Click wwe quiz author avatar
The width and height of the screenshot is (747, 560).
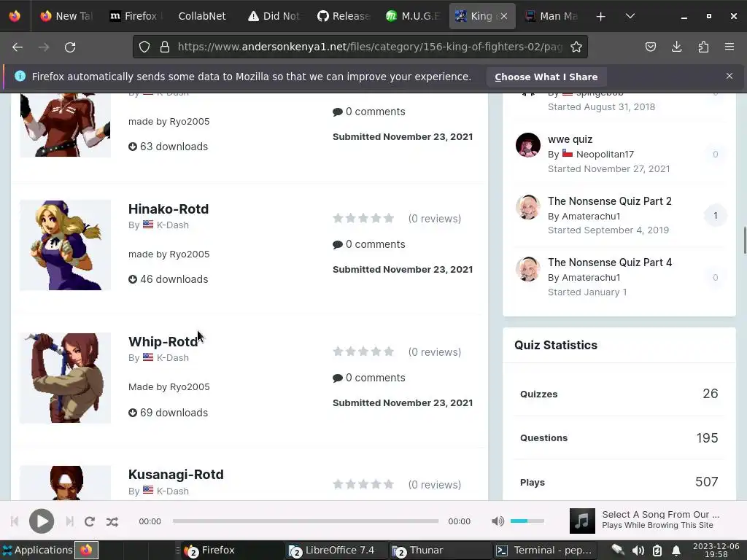(x=528, y=145)
